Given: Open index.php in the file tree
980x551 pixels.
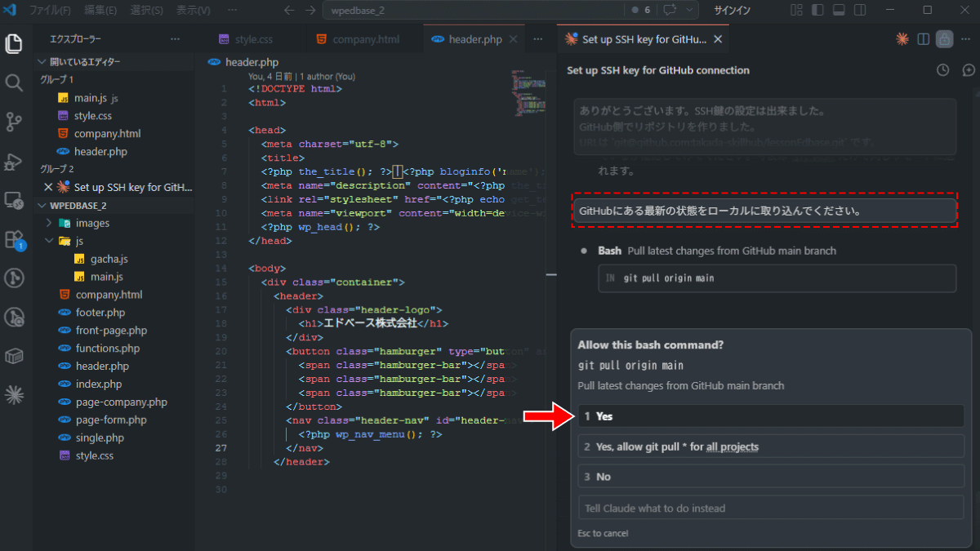Looking at the screenshot, I should 99,384.
